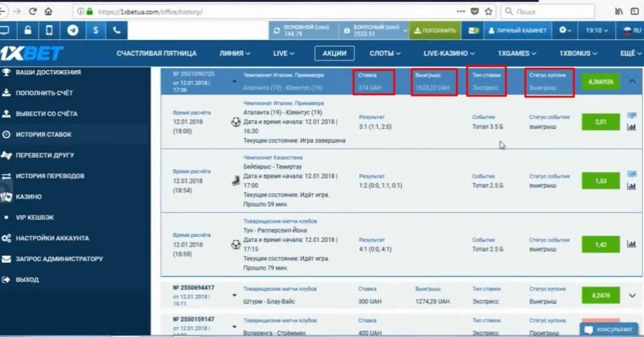Change language via RU flag
644x337 pixels.
pyautogui.click(x=631, y=31)
